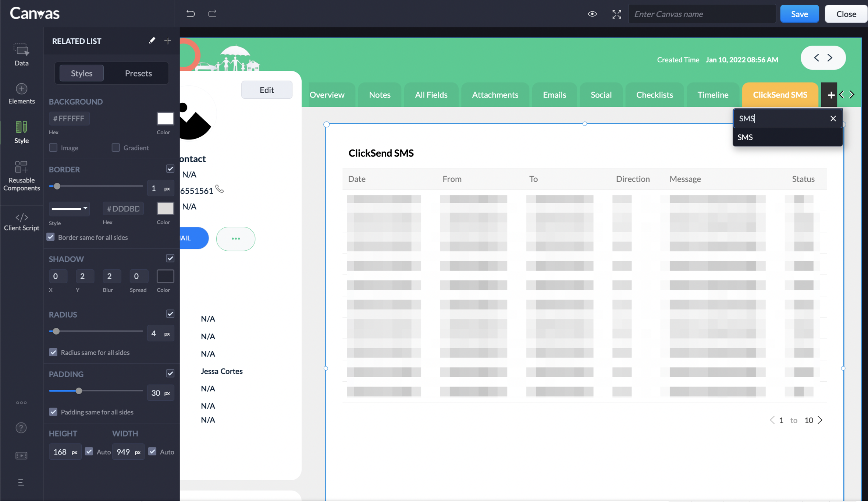Toggle Width Auto checkbox

point(152,452)
